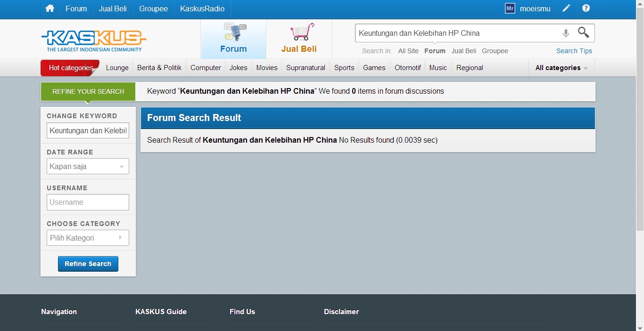Open the Computer category

click(206, 68)
